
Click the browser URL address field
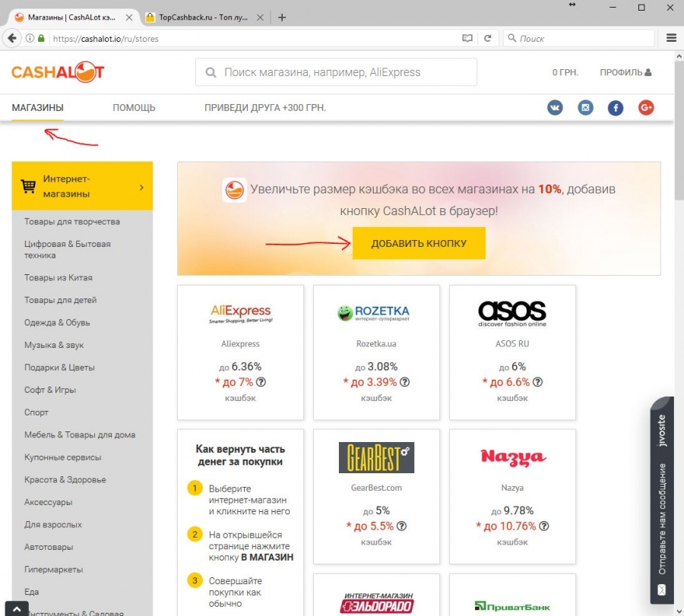point(253,39)
